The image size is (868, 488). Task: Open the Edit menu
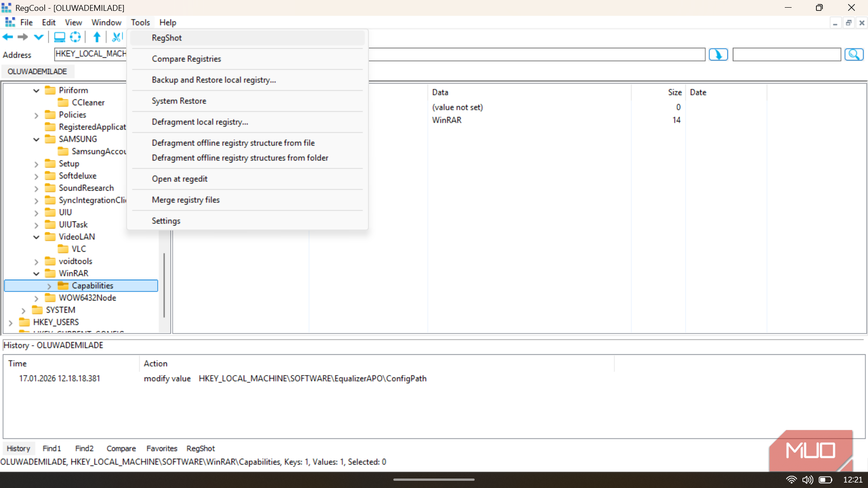coord(48,23)
